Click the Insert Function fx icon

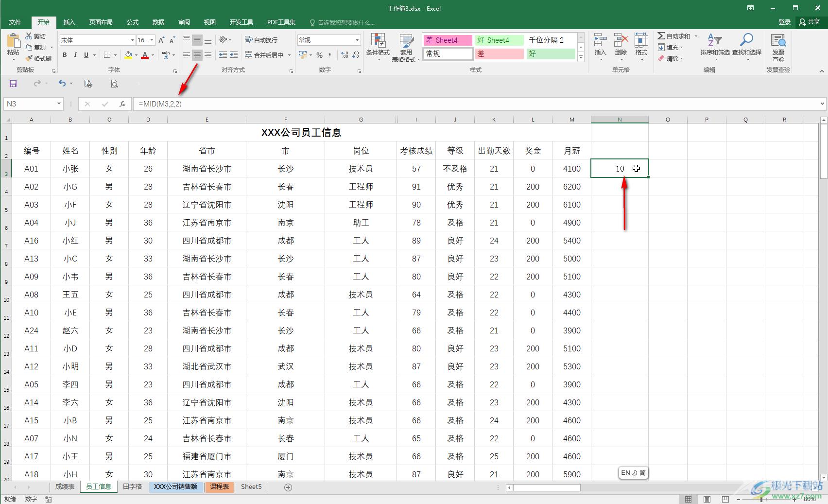[x=122, y=104]
